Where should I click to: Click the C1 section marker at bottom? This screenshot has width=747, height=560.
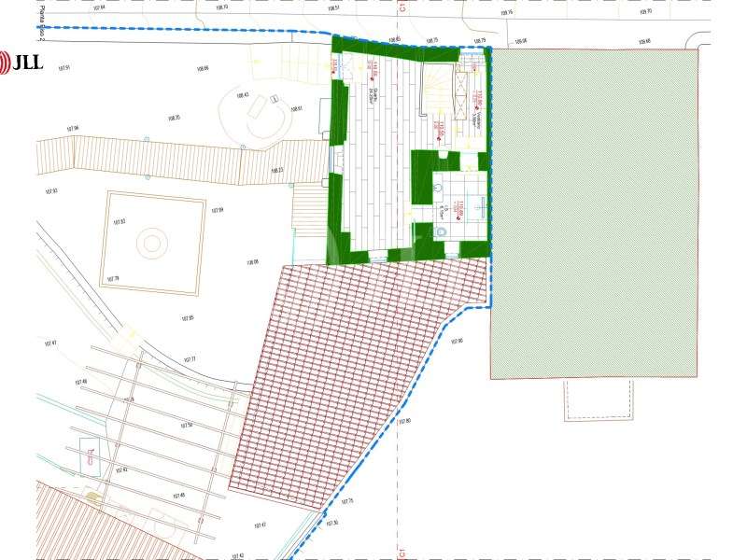click(401, 553)
